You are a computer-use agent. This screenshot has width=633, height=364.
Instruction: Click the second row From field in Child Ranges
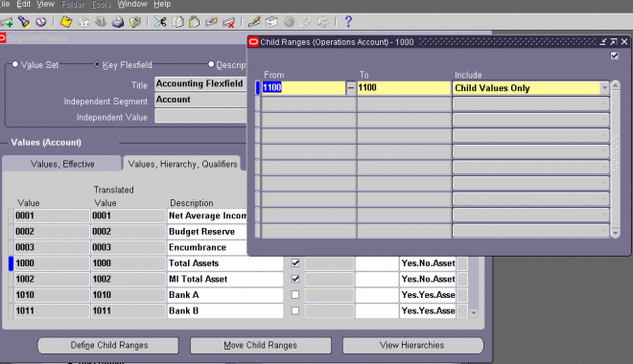coord(309,104)
